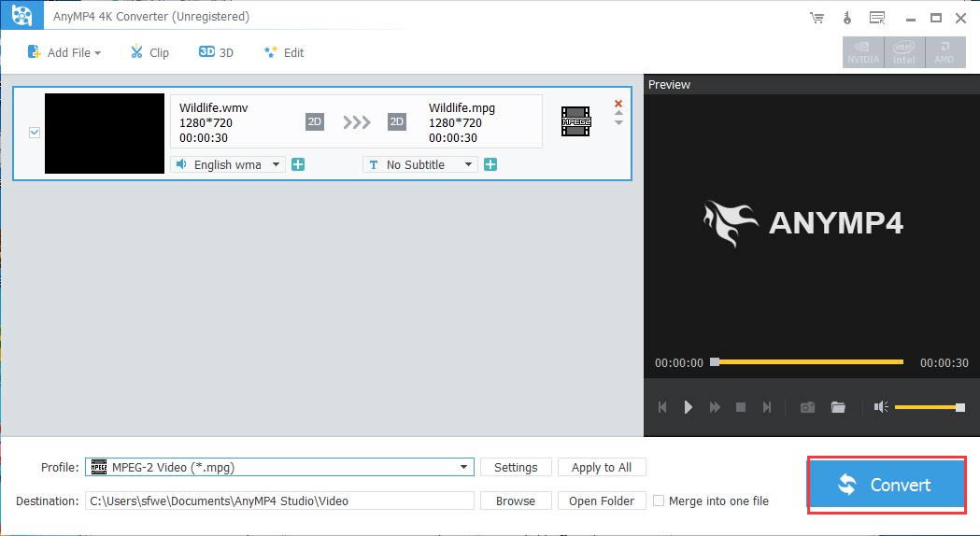Toggle NVIDIA hardware acceleration
Viewport: 980px width, 536px height.
[x=863, y=52]
